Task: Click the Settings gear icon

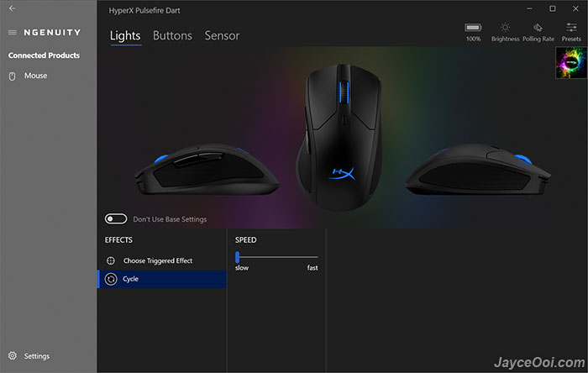Action: tap(13, 355)
